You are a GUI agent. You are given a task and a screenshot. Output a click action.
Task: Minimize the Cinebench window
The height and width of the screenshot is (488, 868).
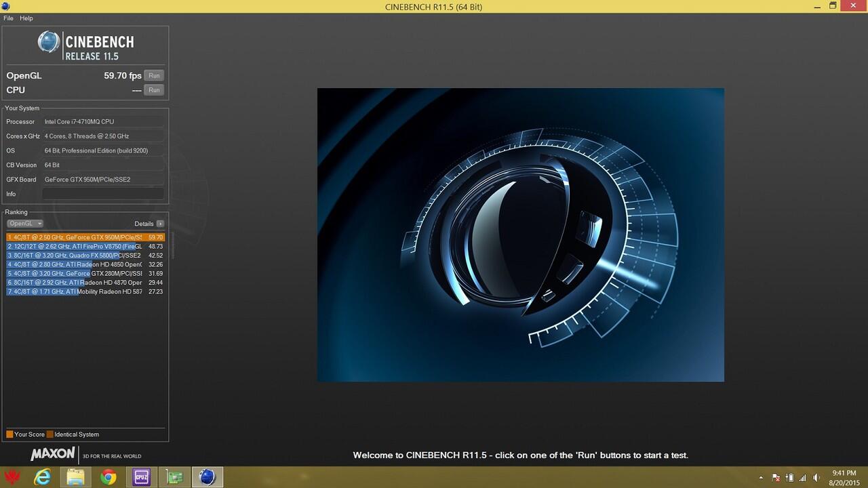pyautogui.click(x=818, y=5)
